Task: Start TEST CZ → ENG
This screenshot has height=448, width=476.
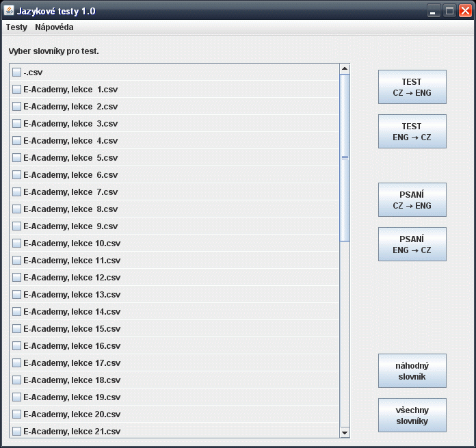Action: tap(412, 87)
